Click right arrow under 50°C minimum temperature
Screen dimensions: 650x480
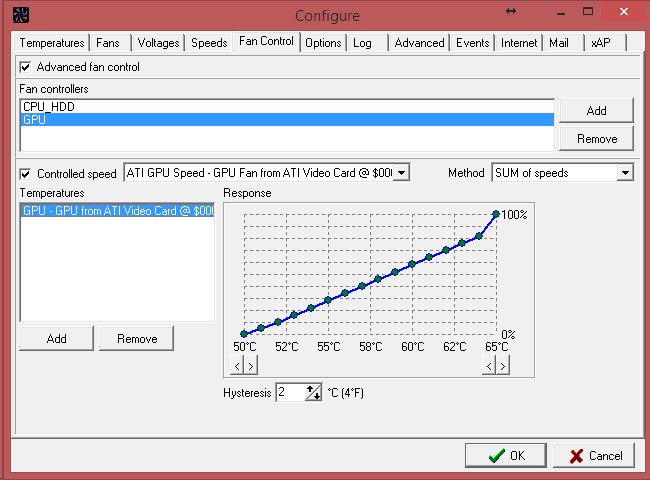[x=250, y=366]
